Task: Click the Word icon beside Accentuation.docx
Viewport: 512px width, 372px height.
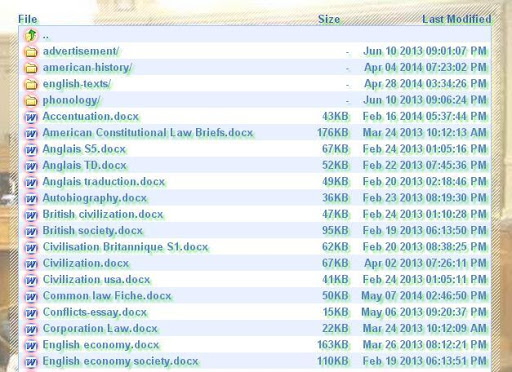Action: pyautogui.click(x=31, y=117)
